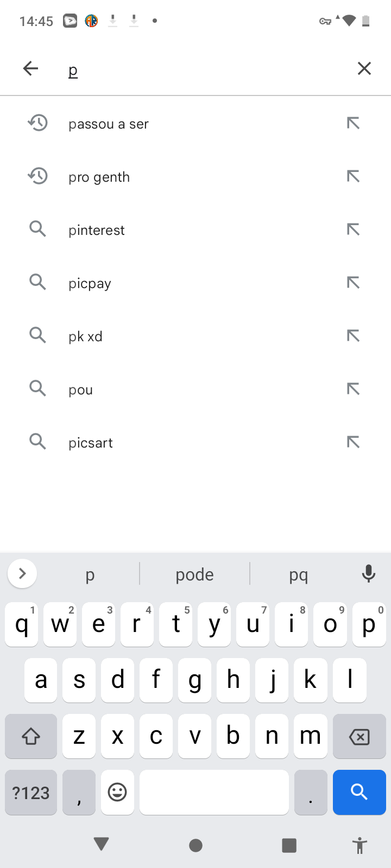Switch to the ?123 symbols keyboard
The width and height of the screenshot is (391, 868).
coord(31,792)
